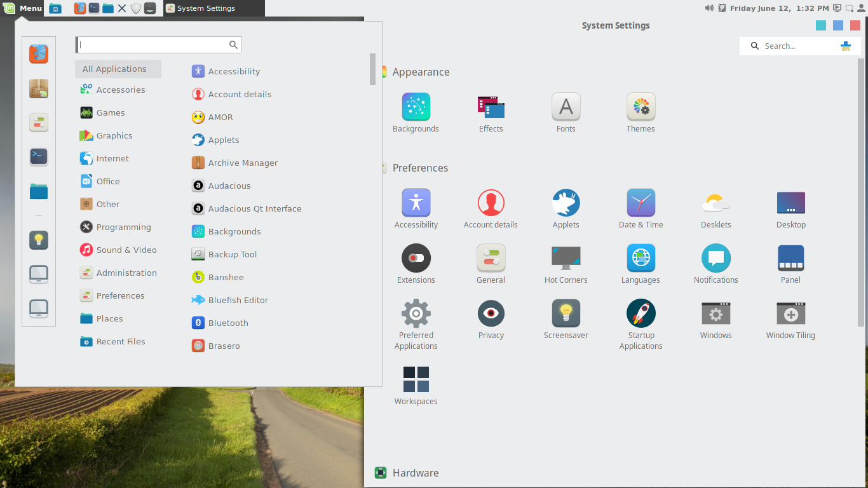This screenshot has width=868, height=488.
Task: Open Hot Corners settings
Action: [x=566, y=264]
